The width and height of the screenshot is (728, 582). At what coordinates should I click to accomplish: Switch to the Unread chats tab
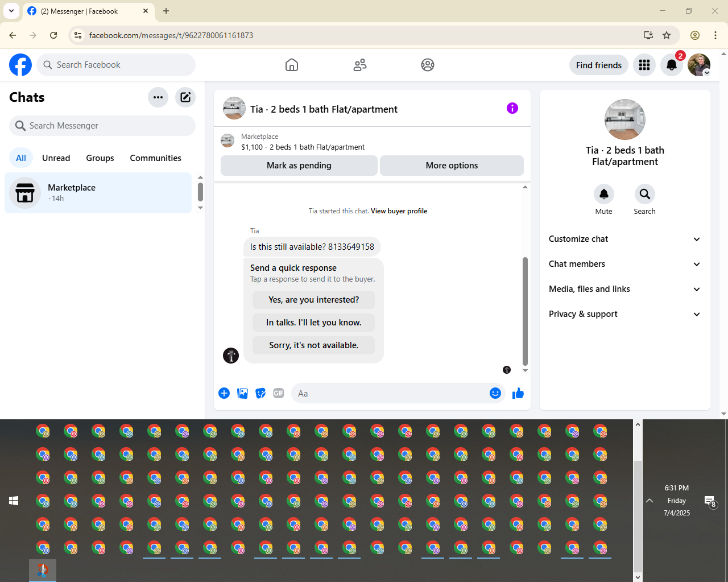pos(56,158)
